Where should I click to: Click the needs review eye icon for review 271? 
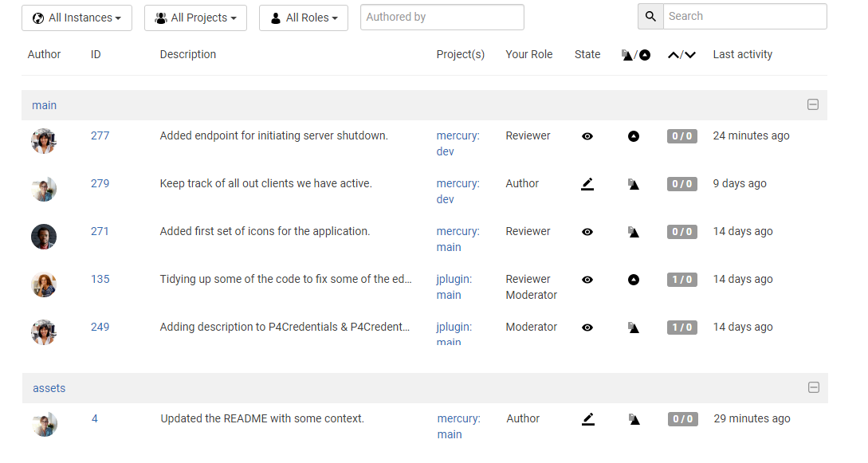pyautogui.click(x=587, y=231)
